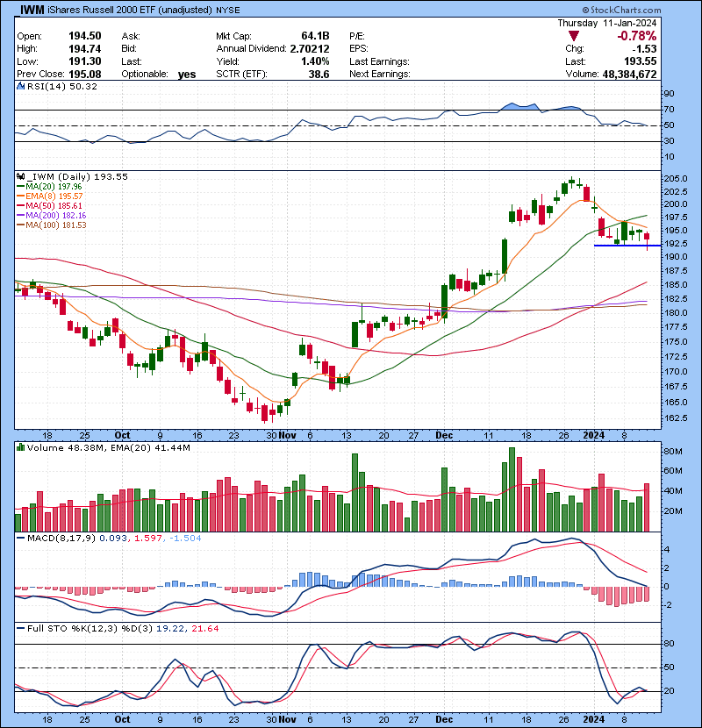Click the blue horizontal support line near 192.5
Image resolution: width=702 pixels, height=728 pixels.
tap(627, 245)
